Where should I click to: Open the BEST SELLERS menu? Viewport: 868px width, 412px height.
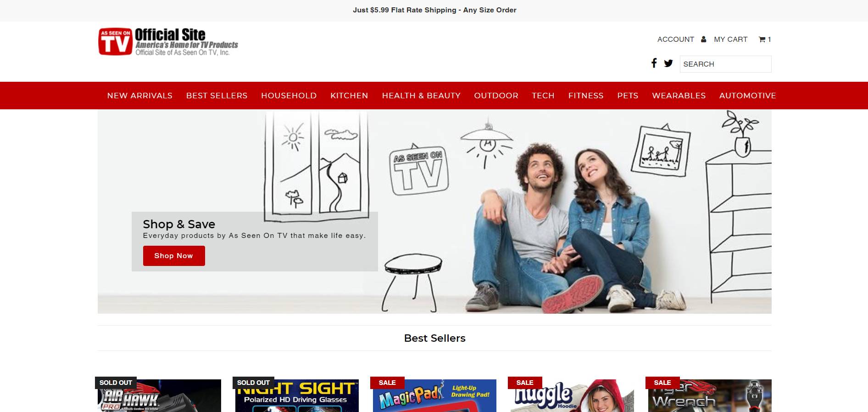pyautogui.click(x=217, y=96)
